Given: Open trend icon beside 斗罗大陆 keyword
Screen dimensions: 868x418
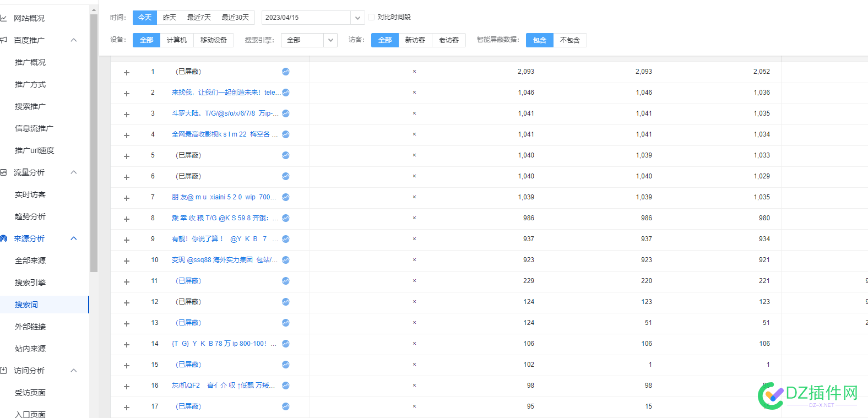Looking at the screenshot, I should (x=286, y=113).
